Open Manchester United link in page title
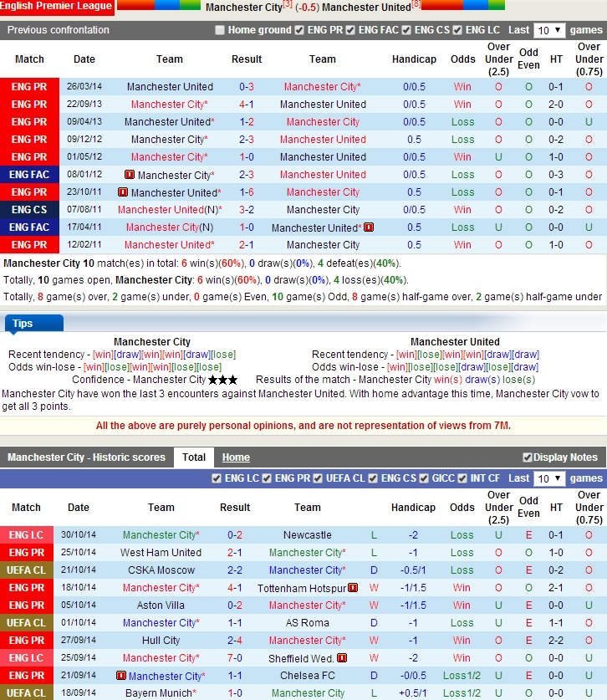607x700 pixels. (x=366, y=8)
